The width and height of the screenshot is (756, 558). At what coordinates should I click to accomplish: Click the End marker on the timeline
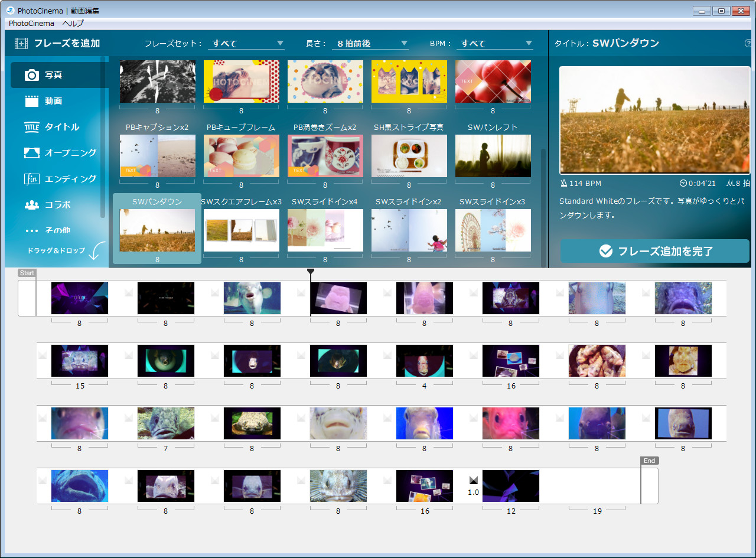click(649, 461)
